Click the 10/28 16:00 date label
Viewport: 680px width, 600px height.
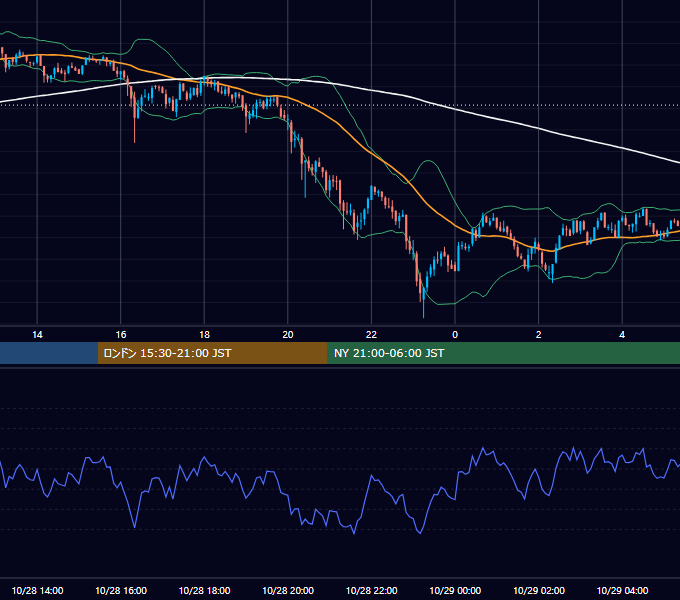tap(121, 590)
